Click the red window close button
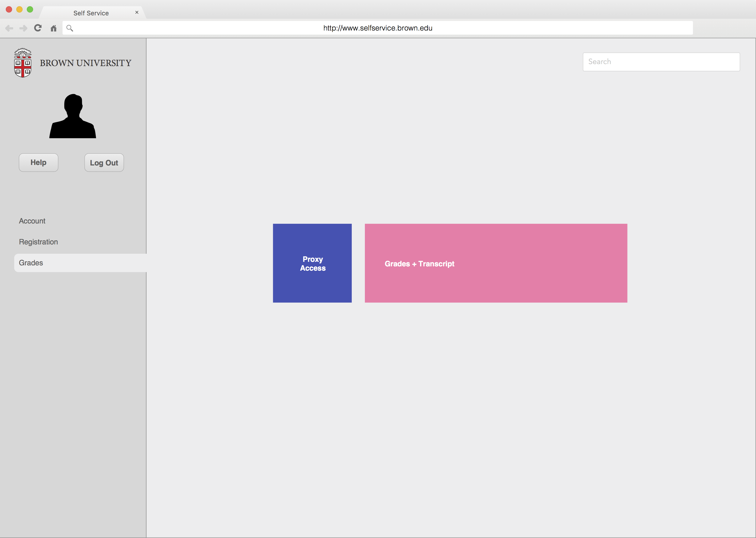This screenshot has width=756, height=538. tap(9, 9)
